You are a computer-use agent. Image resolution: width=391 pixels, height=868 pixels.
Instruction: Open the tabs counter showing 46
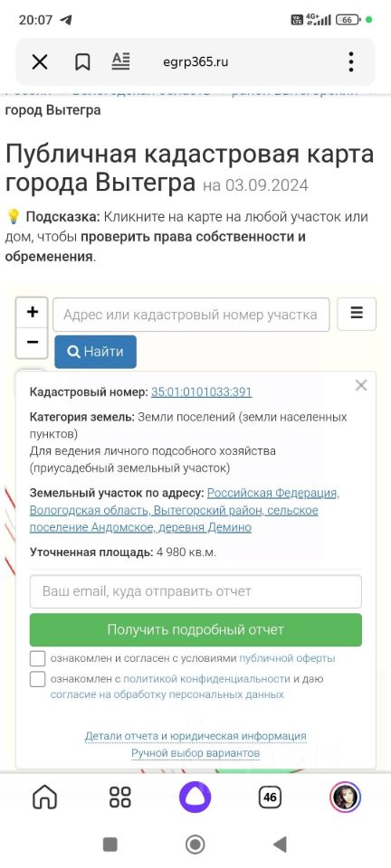pos(270,797)
